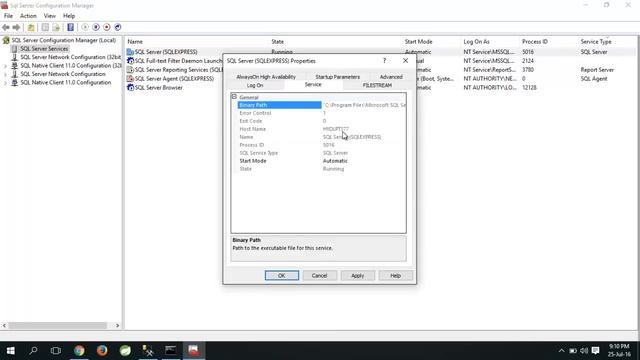Switch to Startup Parameters tab
Image resolution: width=640 pixels, height=360 pixels.
point(338,77)
